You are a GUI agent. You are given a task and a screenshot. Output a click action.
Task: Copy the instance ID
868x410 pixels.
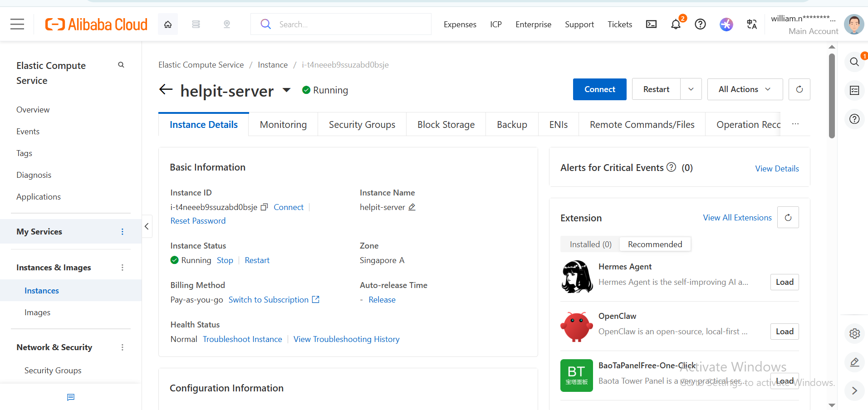point(264,207)
